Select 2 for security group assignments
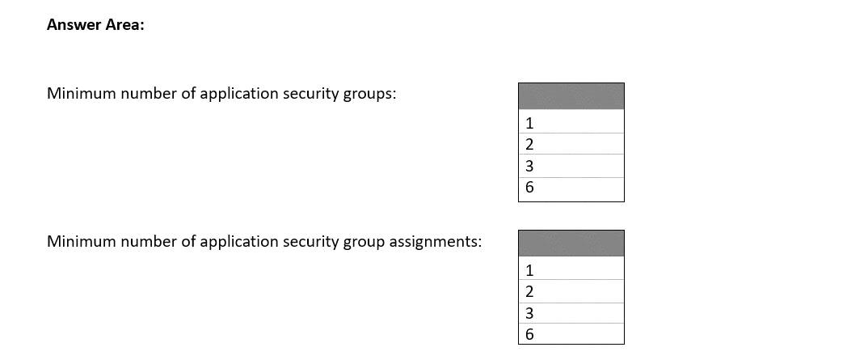This screenshot has width=868, height=360. (571, 291)
